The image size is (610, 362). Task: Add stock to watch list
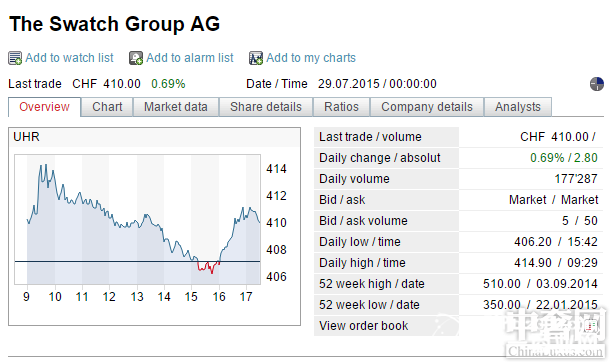pyautogui.click(x=69, y=58)
